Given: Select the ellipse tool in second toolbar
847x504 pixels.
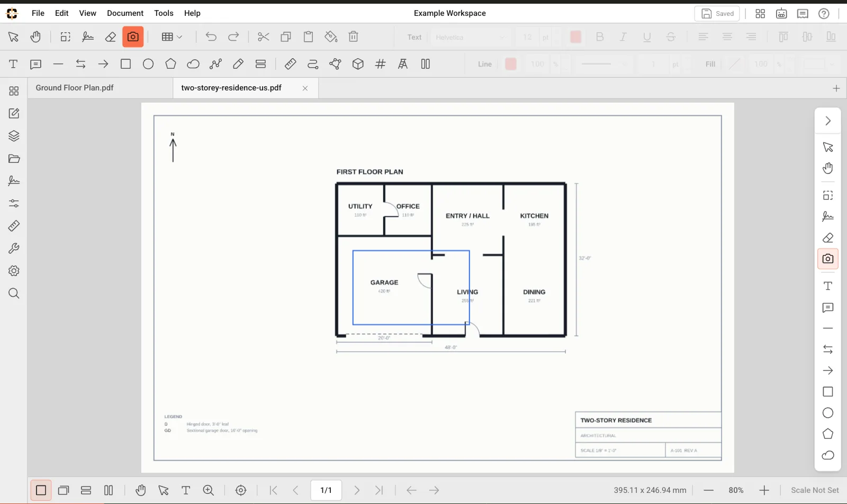Looking at the screenshot, I should click(148, 64).
